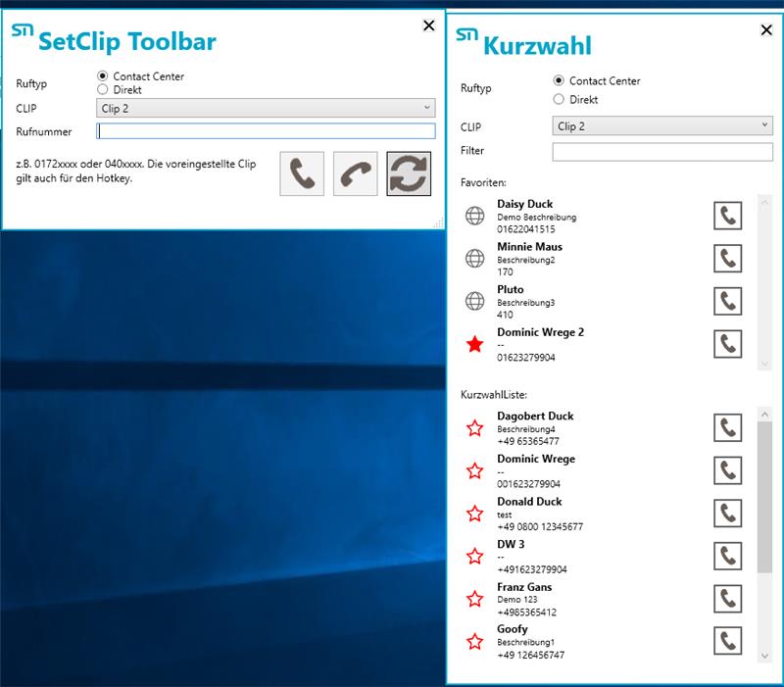The image size is (784, 687).
Task: Open CLIP dropdown in SetClip Toolbar
Action: click(266, 109)
